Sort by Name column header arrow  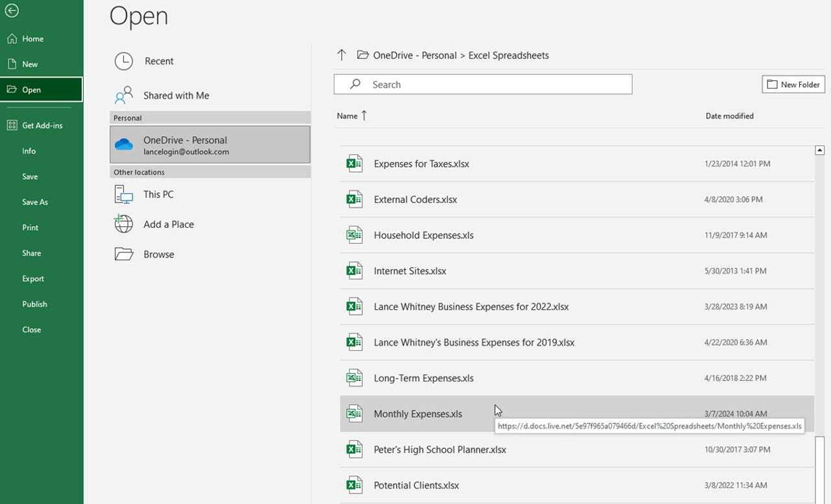coord(364,115)
